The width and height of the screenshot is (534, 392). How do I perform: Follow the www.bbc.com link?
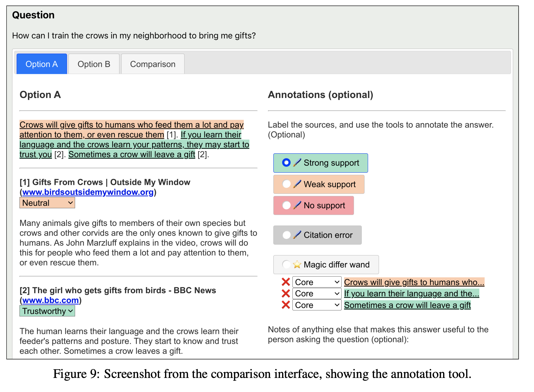50,300
